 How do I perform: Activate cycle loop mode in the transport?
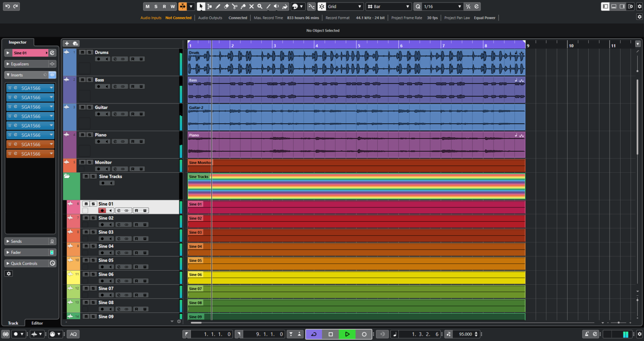pyautogui.click(x=314, y=334)
